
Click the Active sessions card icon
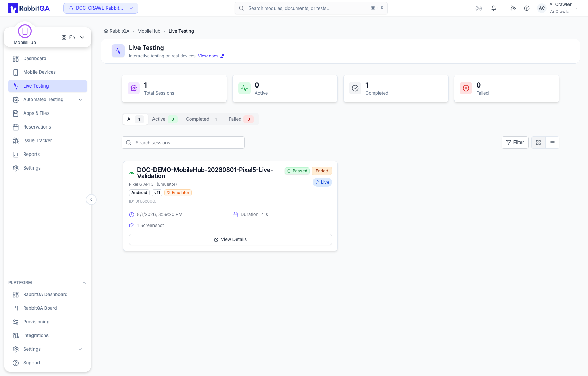244,88
